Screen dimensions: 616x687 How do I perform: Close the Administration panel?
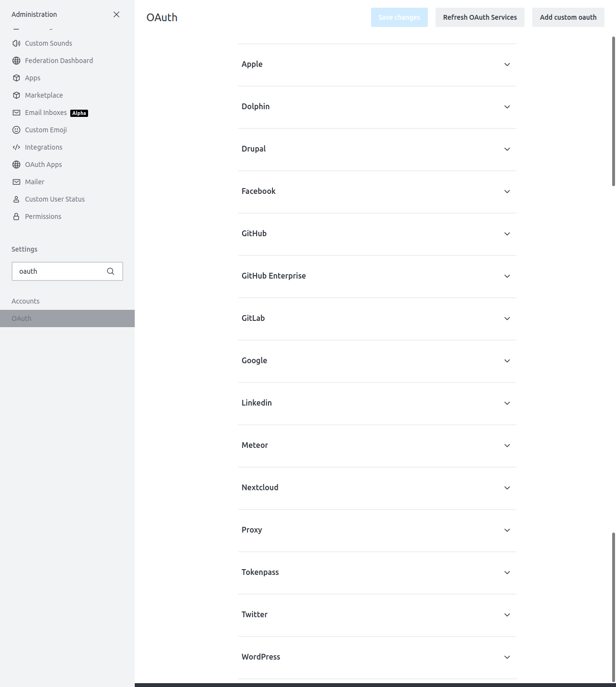[x=116, y=14]
